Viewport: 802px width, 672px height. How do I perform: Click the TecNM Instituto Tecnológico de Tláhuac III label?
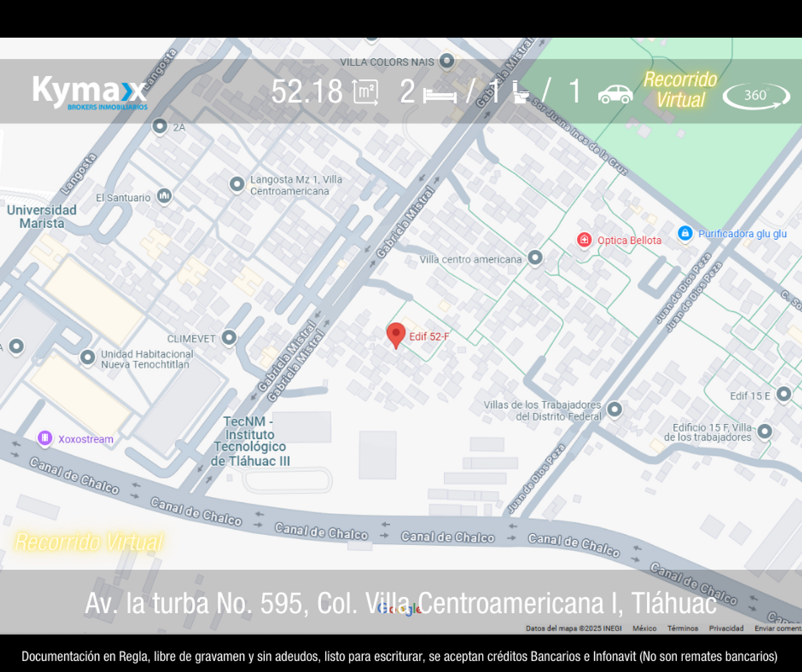tap(250, 441)
